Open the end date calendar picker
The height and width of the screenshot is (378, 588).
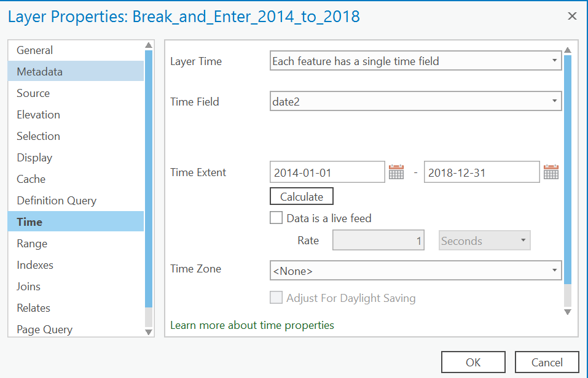pos(551,172)
